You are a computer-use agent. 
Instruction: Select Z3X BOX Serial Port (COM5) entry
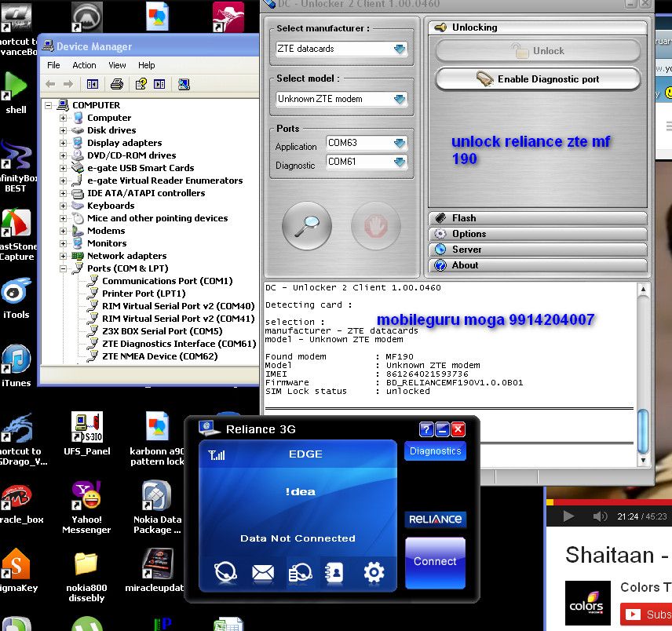(x=162, y=331)
